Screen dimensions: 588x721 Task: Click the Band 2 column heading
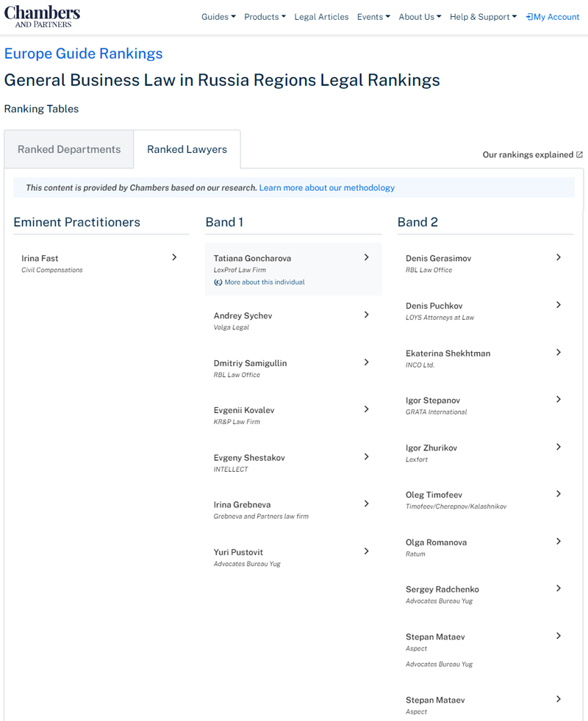pyautogui.click(x=417, y=222)
